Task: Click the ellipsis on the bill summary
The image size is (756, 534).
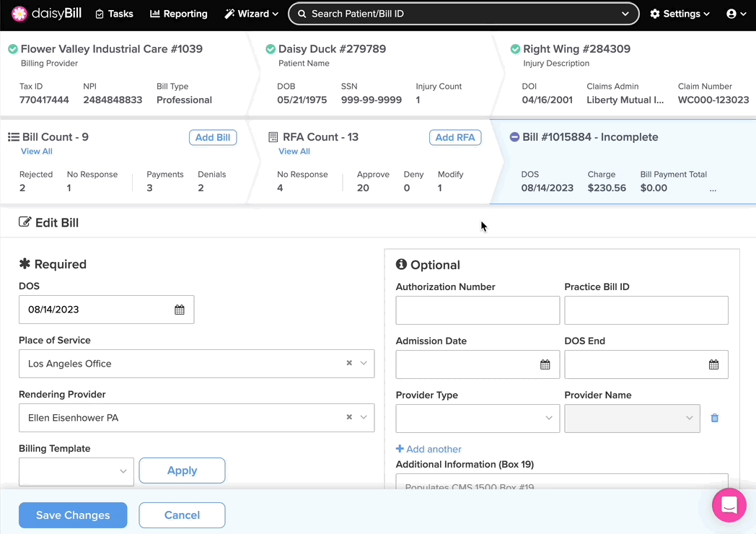Action: pyautogui.click(x=713, y=190)
